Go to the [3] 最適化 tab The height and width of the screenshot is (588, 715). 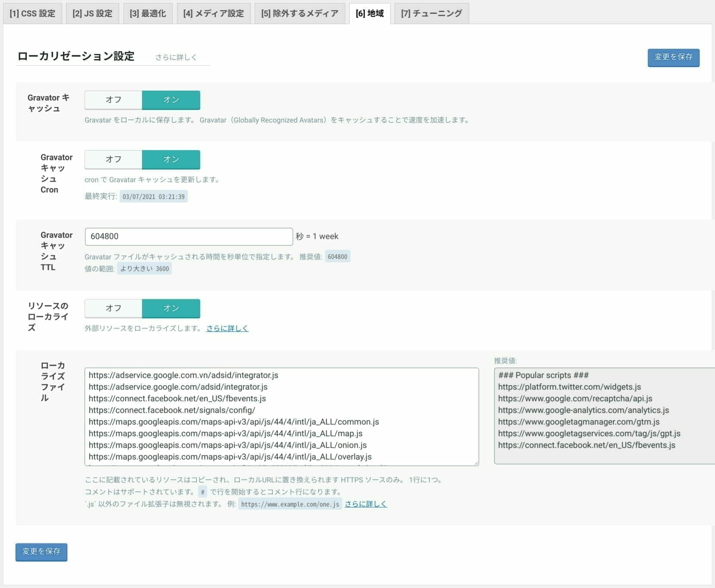tap(148, 13)
